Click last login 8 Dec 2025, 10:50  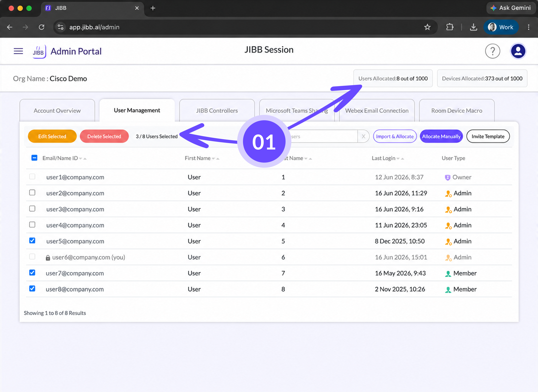click(400, 241)
